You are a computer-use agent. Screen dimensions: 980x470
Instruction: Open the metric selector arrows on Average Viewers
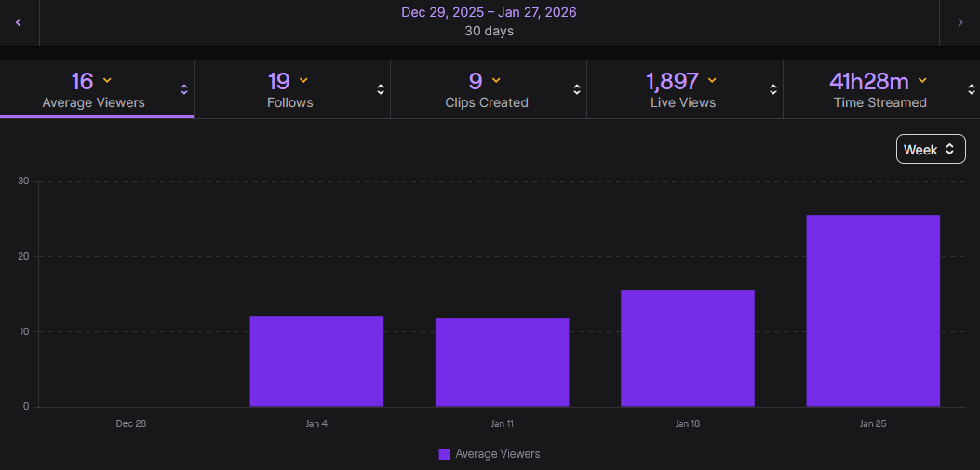184,89
